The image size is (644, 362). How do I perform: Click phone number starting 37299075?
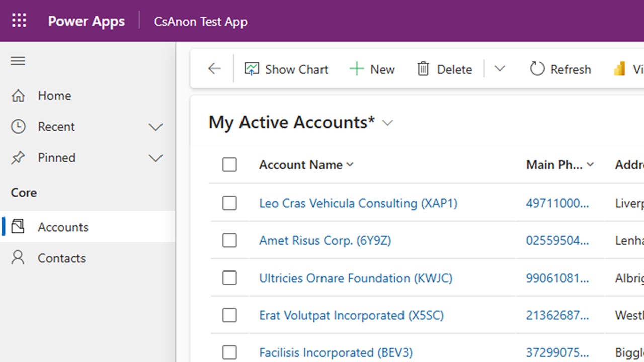pos(557,352)
